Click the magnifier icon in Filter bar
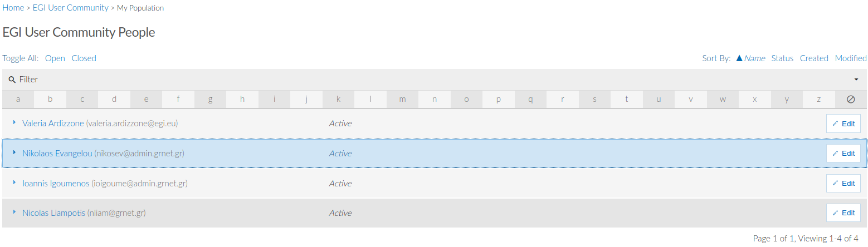 coord(12,80)
